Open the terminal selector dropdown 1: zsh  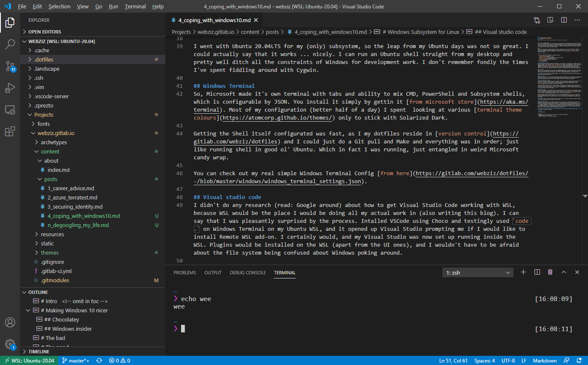pos(478,273)
